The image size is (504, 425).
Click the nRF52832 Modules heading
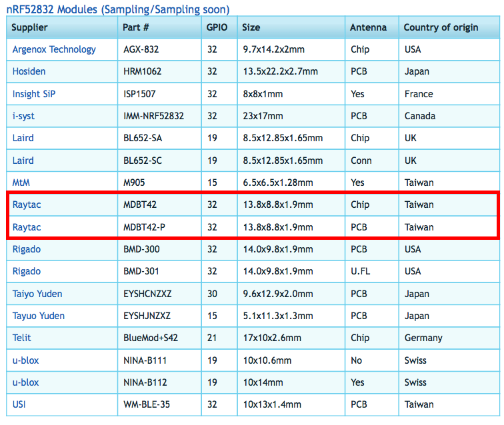118,9
